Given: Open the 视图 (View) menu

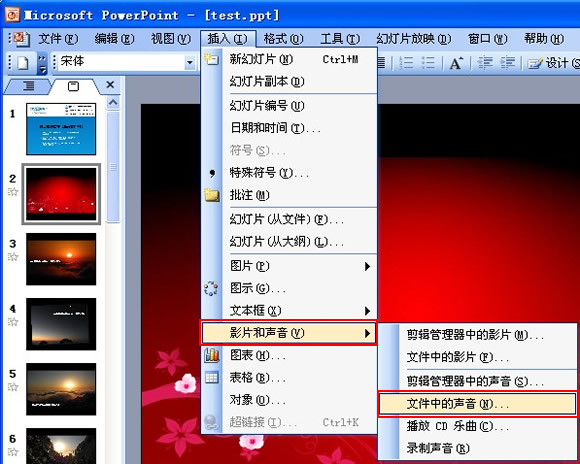Looking at the screenshot, I should click(x=171, y=38).
